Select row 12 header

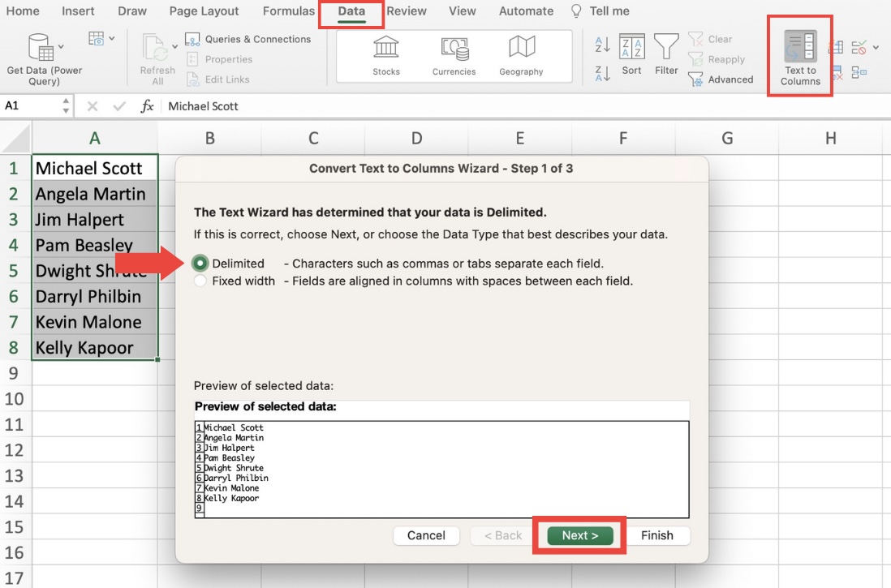[15, 450]
